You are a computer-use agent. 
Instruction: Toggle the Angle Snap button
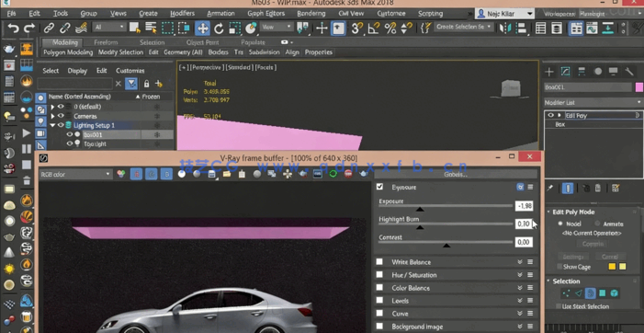tap(374, 29)
